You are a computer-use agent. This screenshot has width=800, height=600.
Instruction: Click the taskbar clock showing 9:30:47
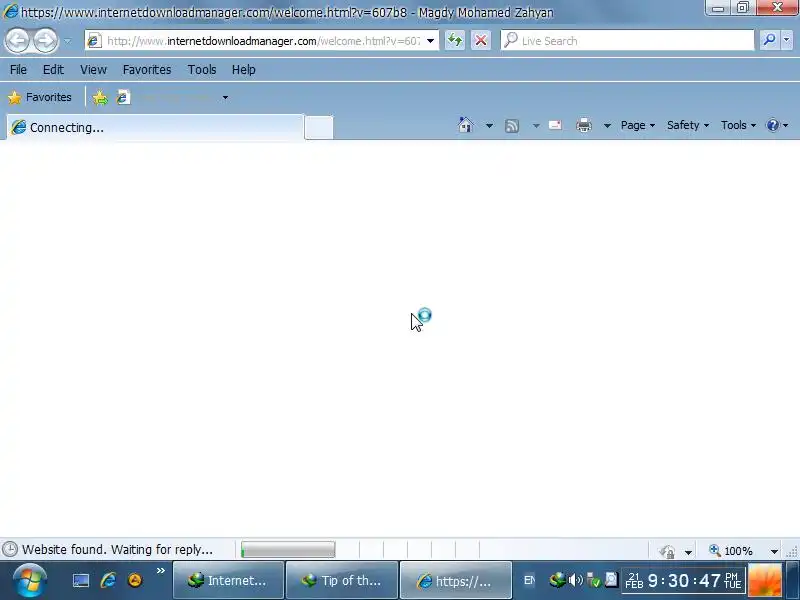click(x=683, y=581)
